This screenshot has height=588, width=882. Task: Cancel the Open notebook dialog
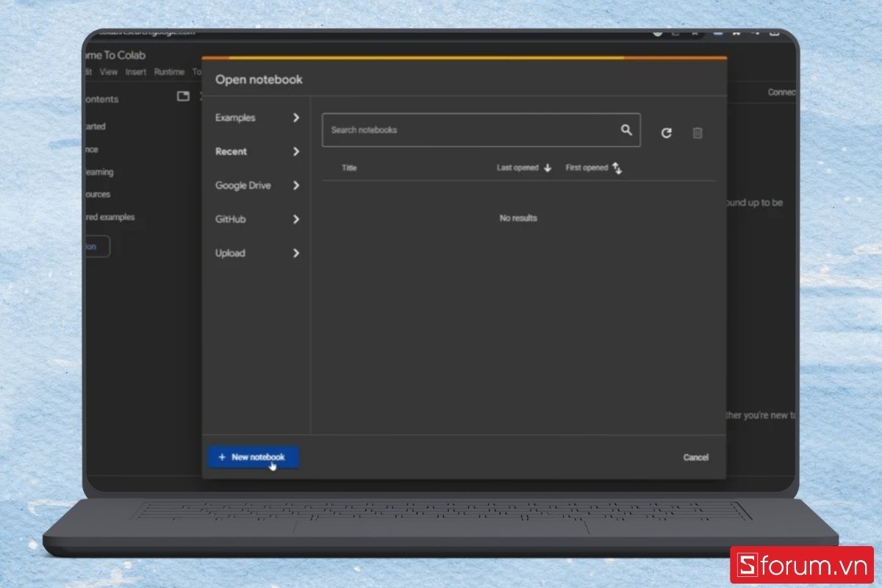[695, 457]
